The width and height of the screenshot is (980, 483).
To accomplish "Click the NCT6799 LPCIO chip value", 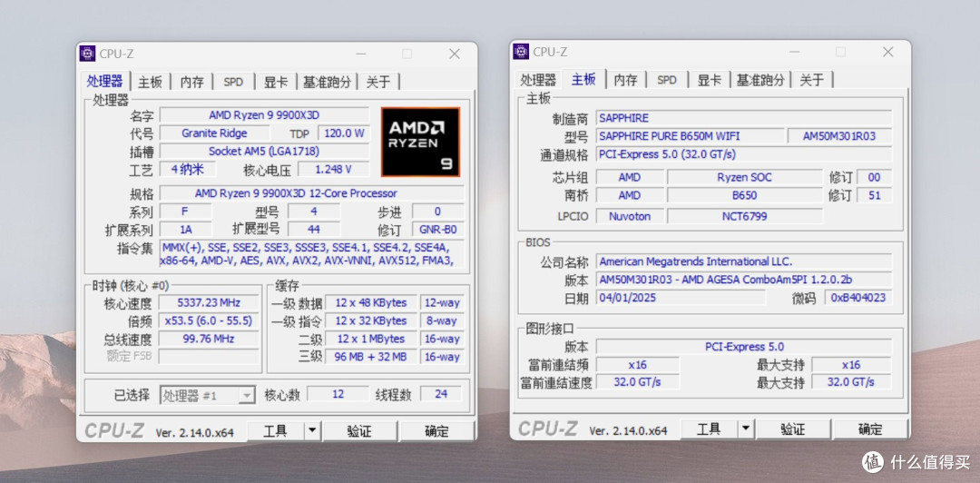I will [x=744, y=216].
